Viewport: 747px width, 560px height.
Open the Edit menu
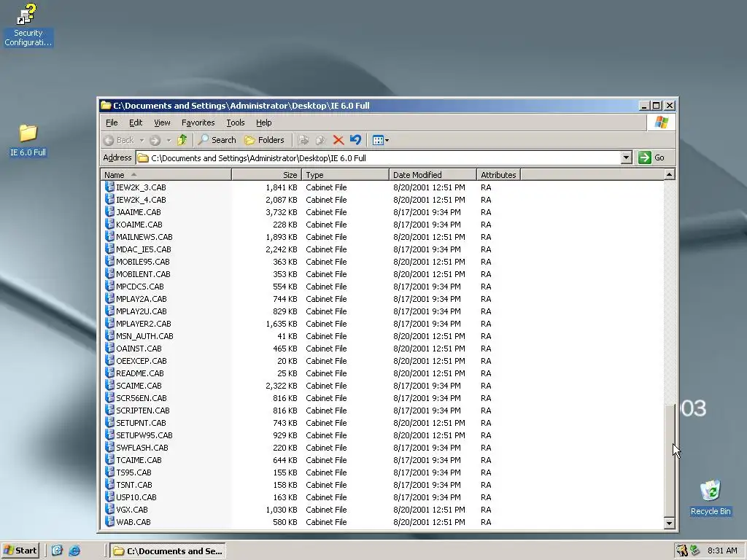pos(136,122)
